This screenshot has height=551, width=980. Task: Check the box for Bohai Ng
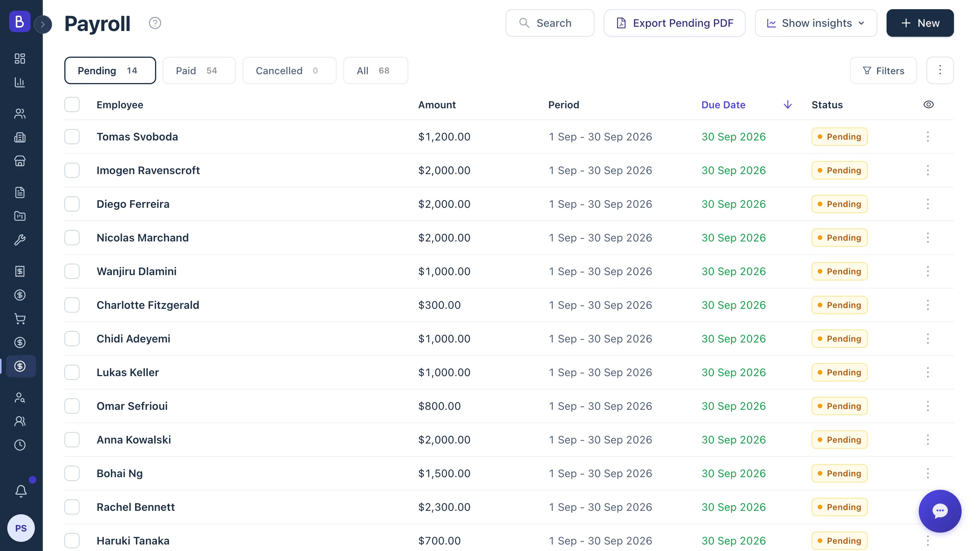point(72,473)
